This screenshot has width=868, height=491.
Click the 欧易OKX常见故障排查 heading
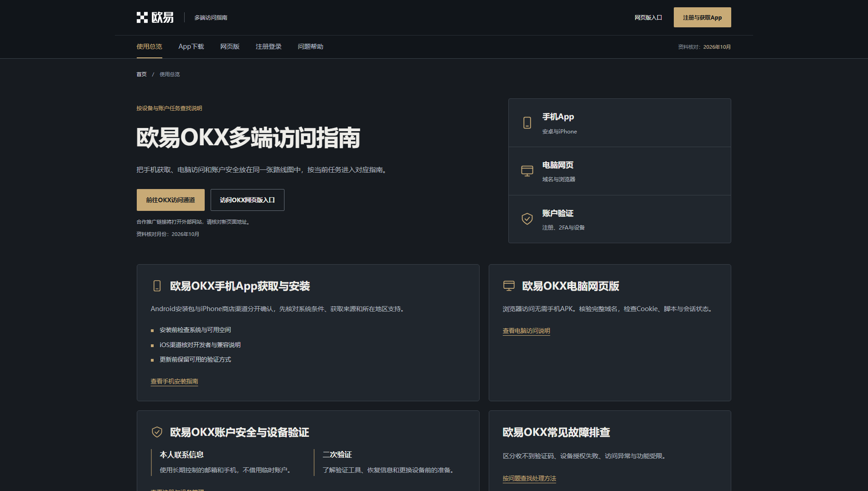556,432
